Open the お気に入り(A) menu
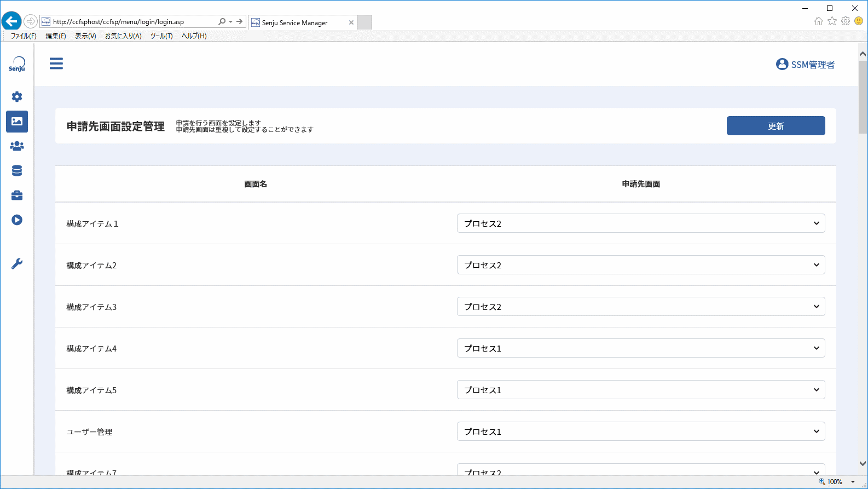This screenshot has width=868, height=489. click(123, 36)
